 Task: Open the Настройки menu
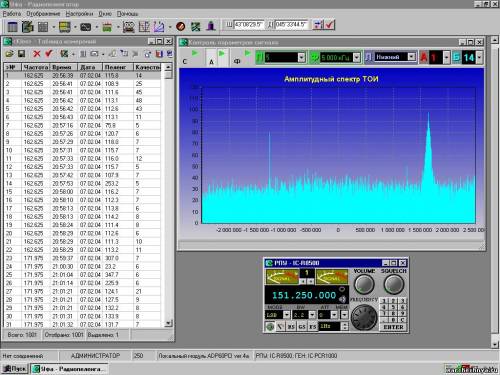click(x=79, y=14)
